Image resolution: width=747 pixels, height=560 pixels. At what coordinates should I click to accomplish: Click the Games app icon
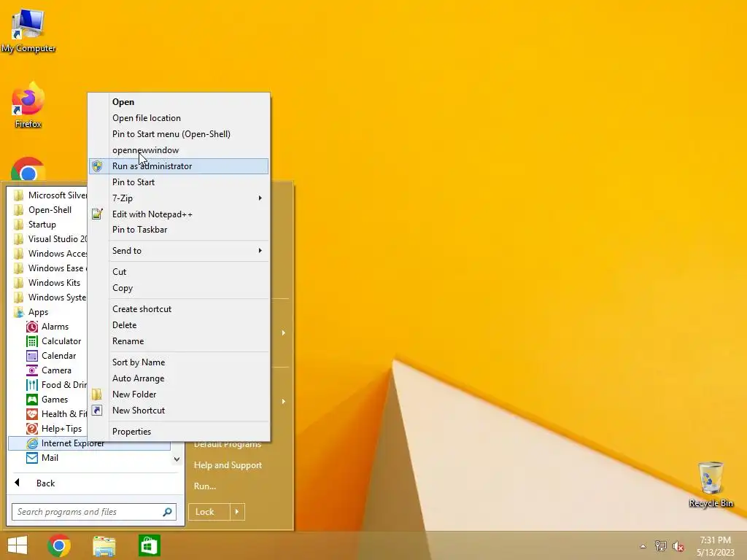[x=32, y=400]
